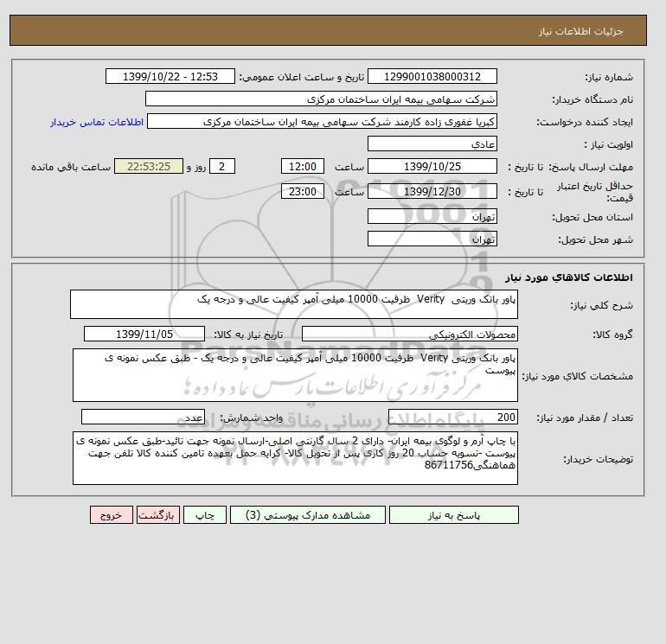The image size is (666, 644).
Task: Click the label 'تاریخ و ساعت اعلان عمومی:'
Action: point(302,77)
